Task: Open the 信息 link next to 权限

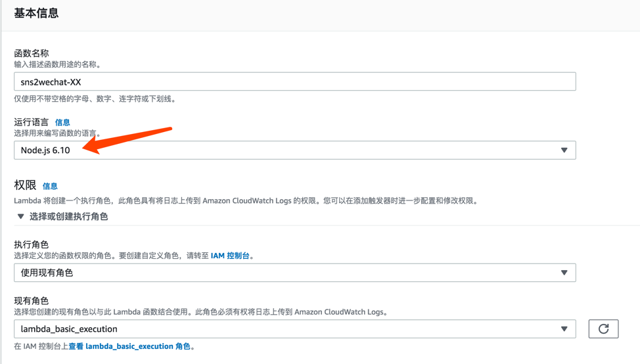Action: coord(50,186)
